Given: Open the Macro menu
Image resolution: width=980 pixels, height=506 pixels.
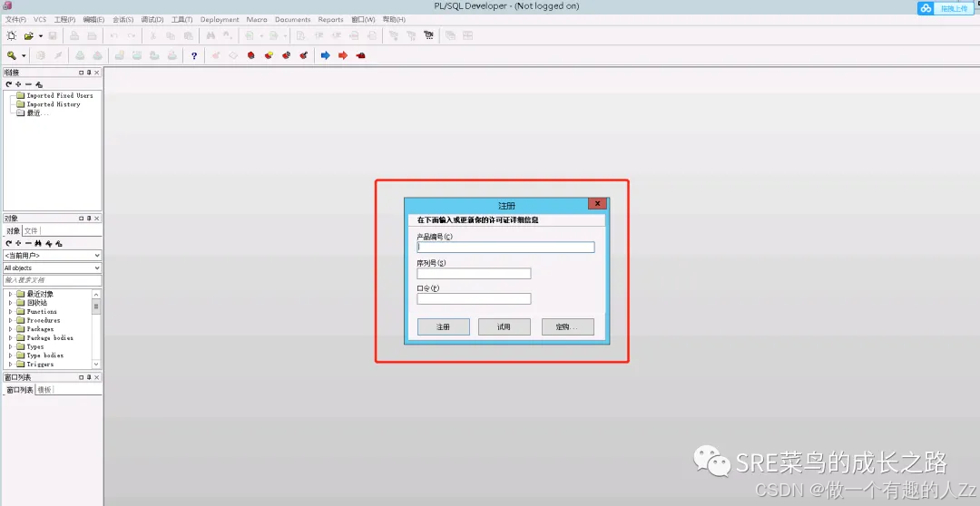Looking at the screenshot, I should tap(256, 19).
